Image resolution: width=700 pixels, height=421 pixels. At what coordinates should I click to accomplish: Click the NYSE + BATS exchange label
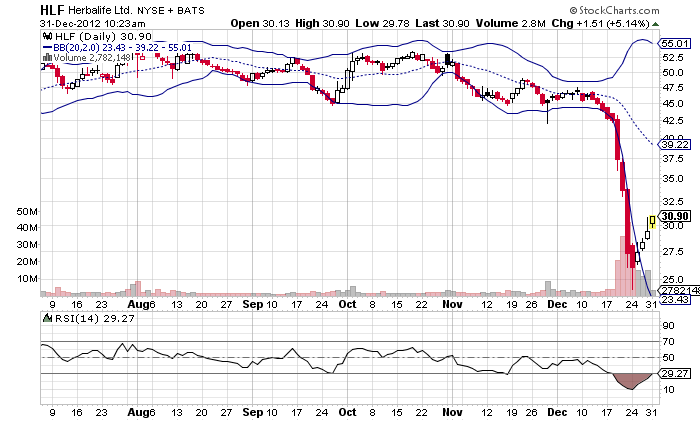point(171,10)
